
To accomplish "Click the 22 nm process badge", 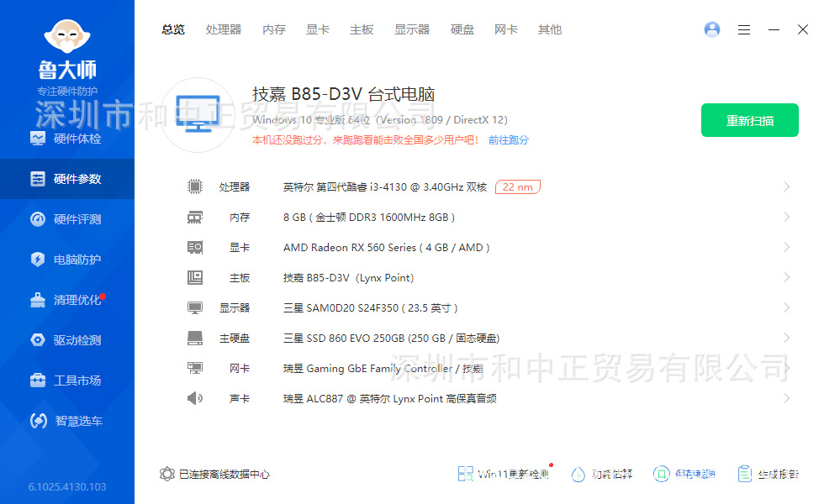I will (518, 186).
